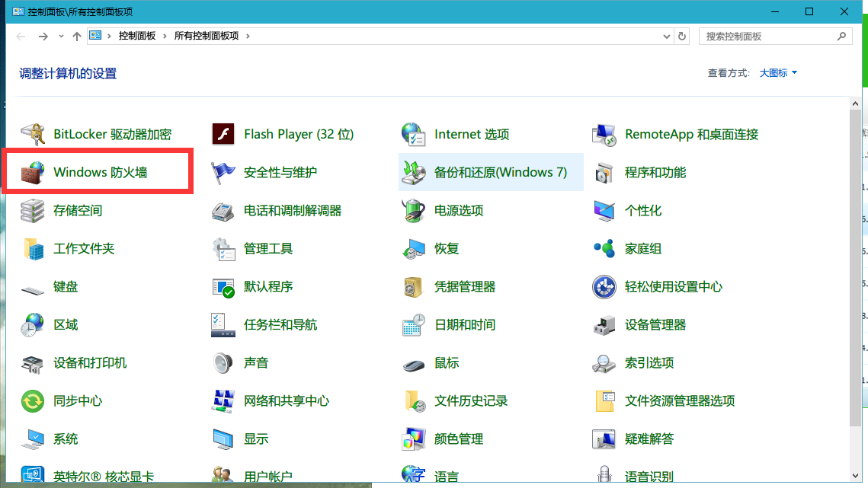
Task: Open 文件资源管理器选项 icon
Action: pyautogui.click(x=604, y=402)
